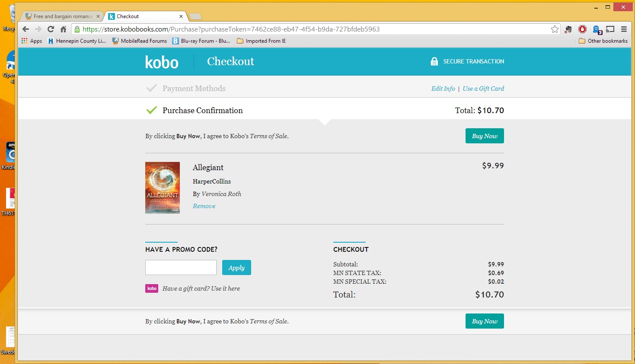Viewport: 635px width, 364px height.
Task: Go to the browser home page
Action: click(x=63, y=29)
